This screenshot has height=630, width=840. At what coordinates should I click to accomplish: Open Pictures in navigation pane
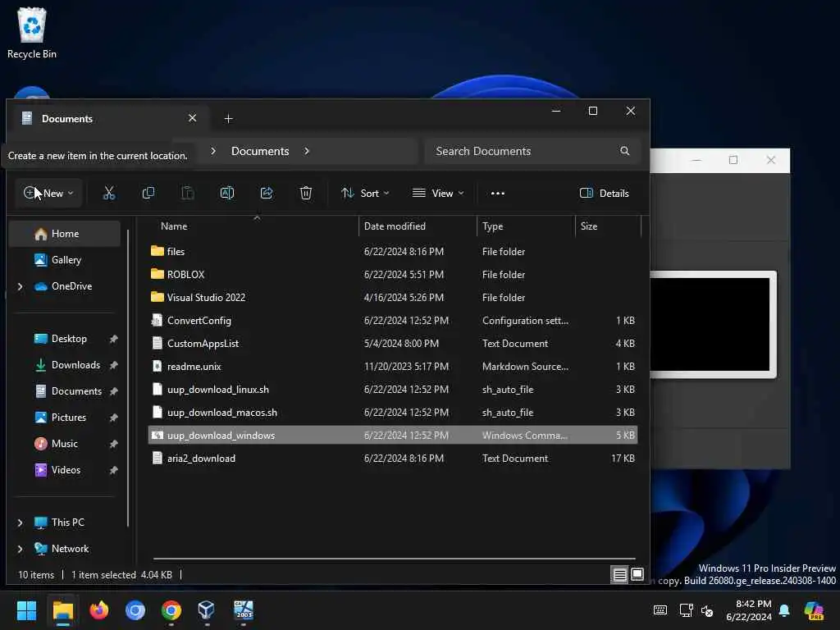tap(69, 418)
